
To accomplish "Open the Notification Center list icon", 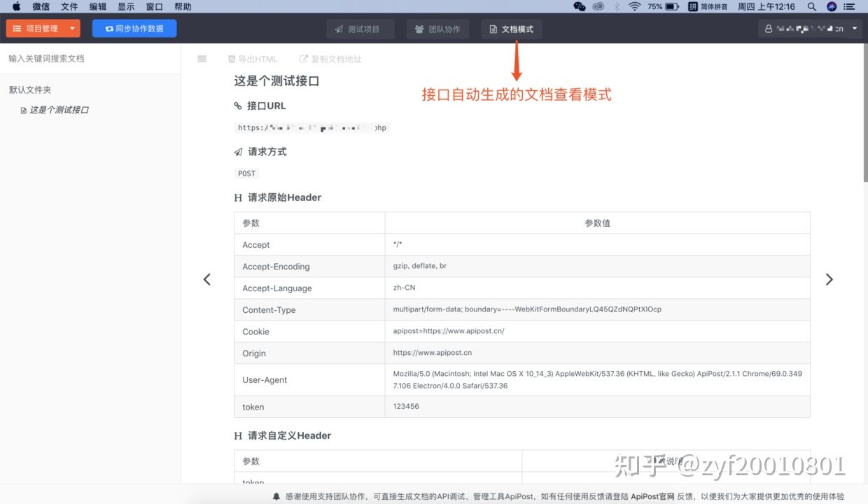I will pyautogui.click(x=850, y=6).
